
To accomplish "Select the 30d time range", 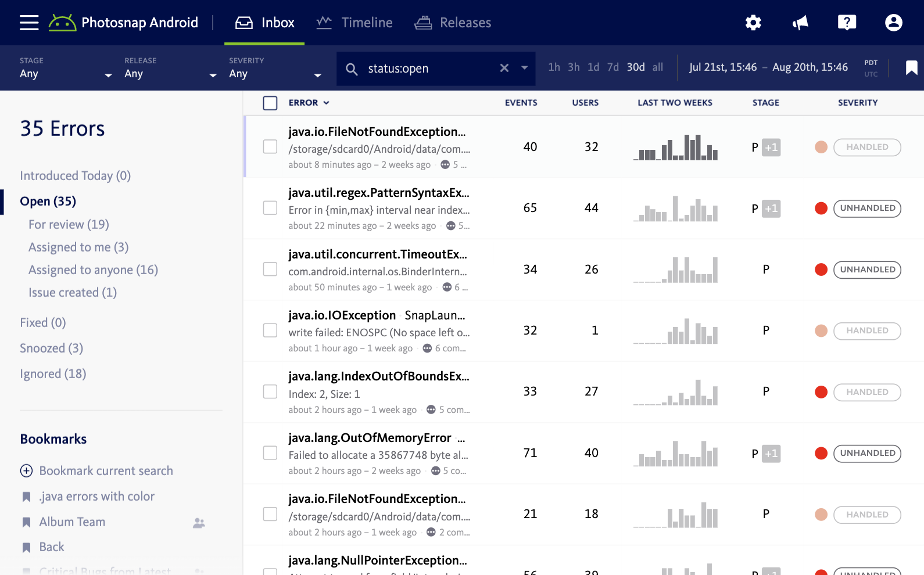I will point(636,67).
